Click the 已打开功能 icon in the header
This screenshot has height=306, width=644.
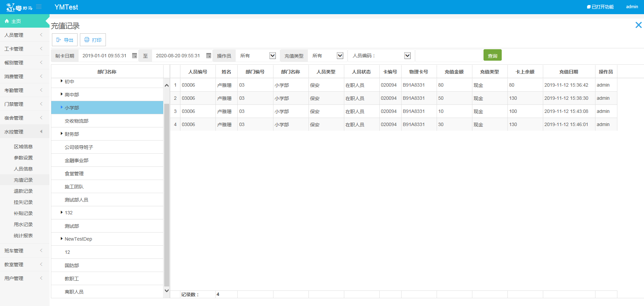tap(589, 7)
